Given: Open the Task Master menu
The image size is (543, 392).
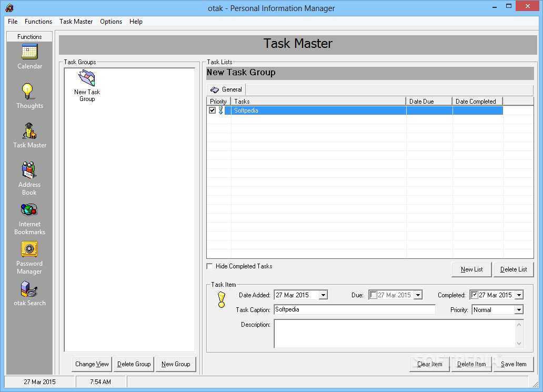Looking at the screenshot, I should tap(76, 22).
